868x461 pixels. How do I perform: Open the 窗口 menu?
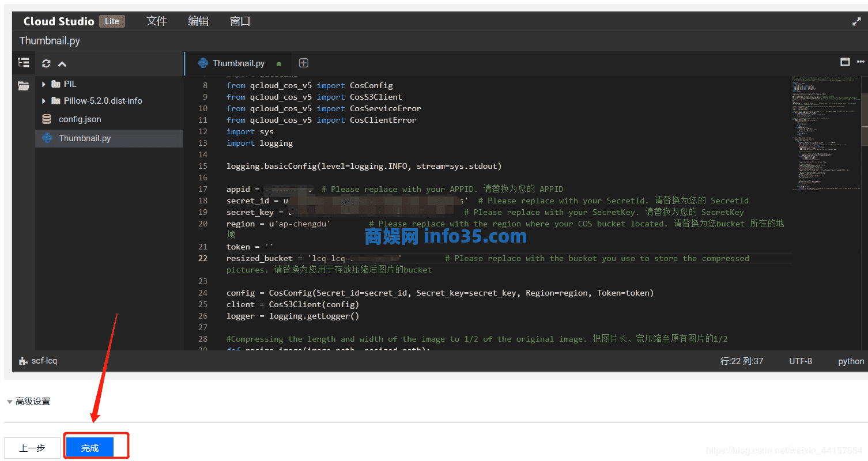[x=240, y=21]
